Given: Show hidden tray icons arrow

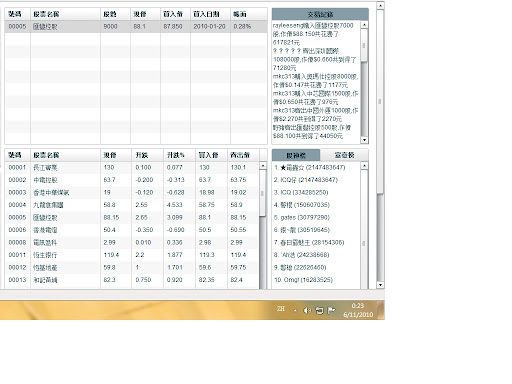Looking at the screenshot, I should pyautogui.click(x=295, y=311).
